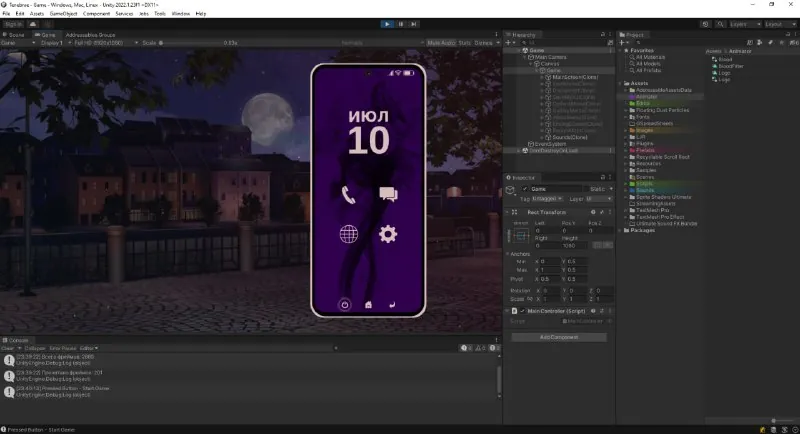Click the Pause button in the toolbar
800x434 pixels.
click(x=401, y=24)
